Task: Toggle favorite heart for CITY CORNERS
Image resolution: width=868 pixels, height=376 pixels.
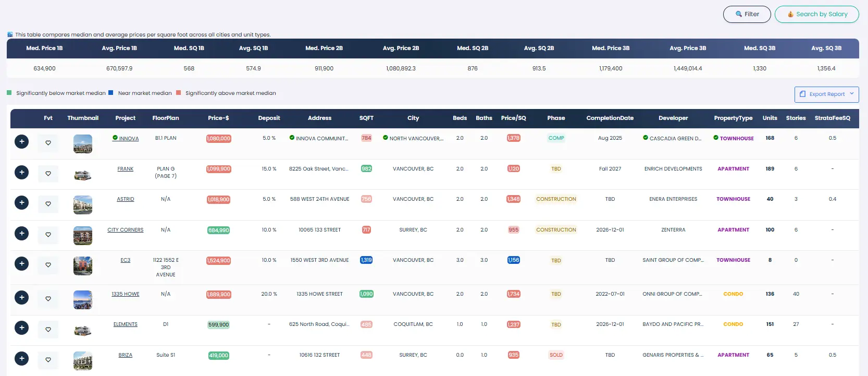Action: pyautogui.click(x=48, y=234)
